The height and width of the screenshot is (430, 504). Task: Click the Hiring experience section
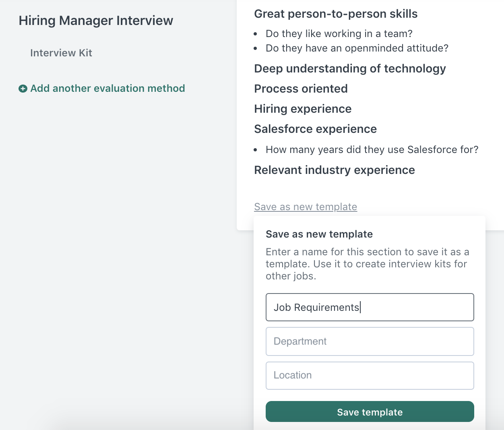click(303, 109)
